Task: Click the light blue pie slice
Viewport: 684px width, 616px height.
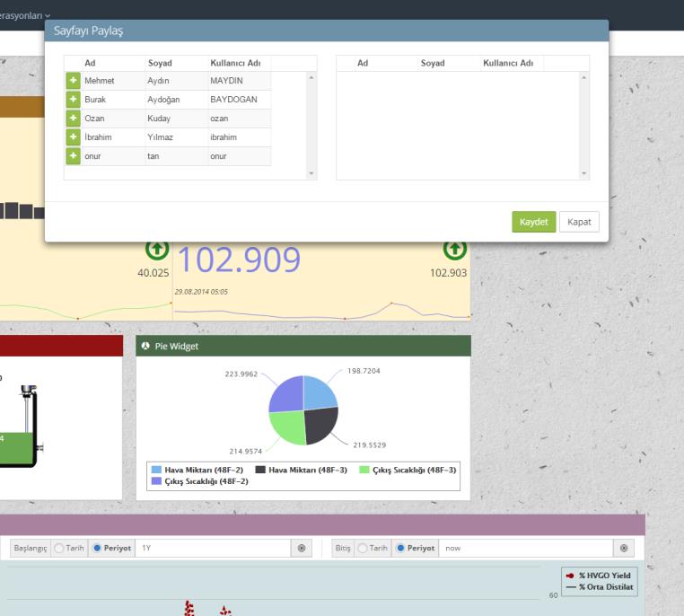Action: pyautogui.click(x=319, y=392)
